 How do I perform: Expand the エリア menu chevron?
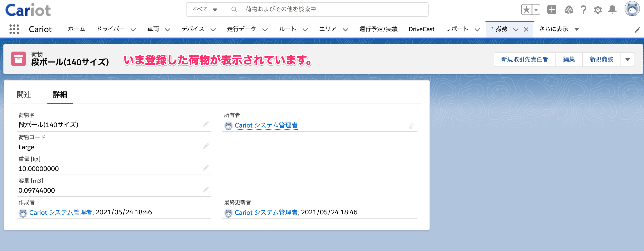point(345,30)
